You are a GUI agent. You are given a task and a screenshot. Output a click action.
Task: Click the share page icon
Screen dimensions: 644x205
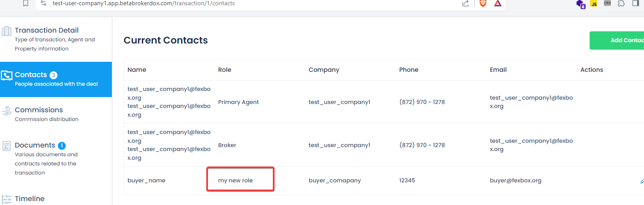click(465, 3)
